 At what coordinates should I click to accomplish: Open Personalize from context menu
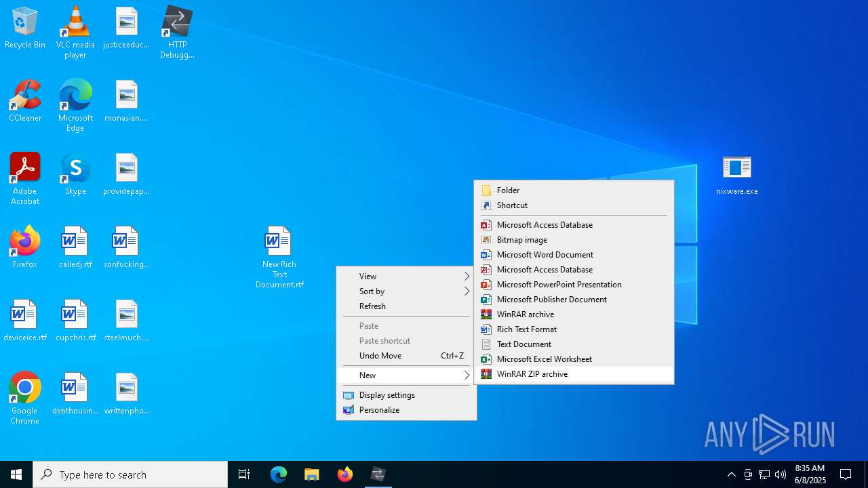coord(406,409)
